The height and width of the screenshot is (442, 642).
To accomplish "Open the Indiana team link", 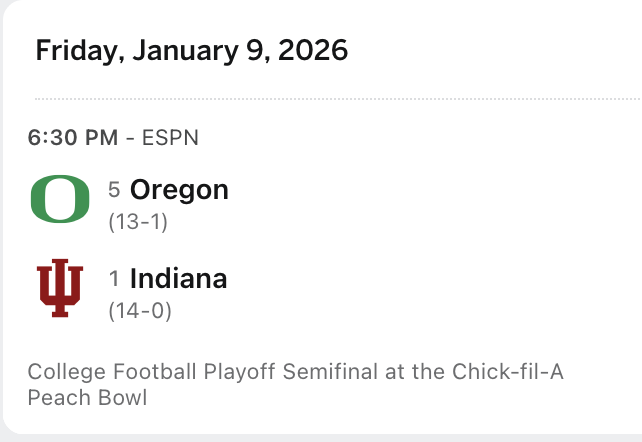I will pyautogui.click(x=178, y=279).
